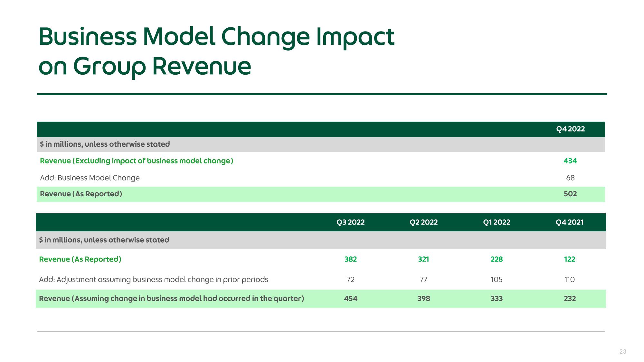Click the title line 'on Group Revenue'
The height and width of the screenshot is (362, 644).
point(145,67)
